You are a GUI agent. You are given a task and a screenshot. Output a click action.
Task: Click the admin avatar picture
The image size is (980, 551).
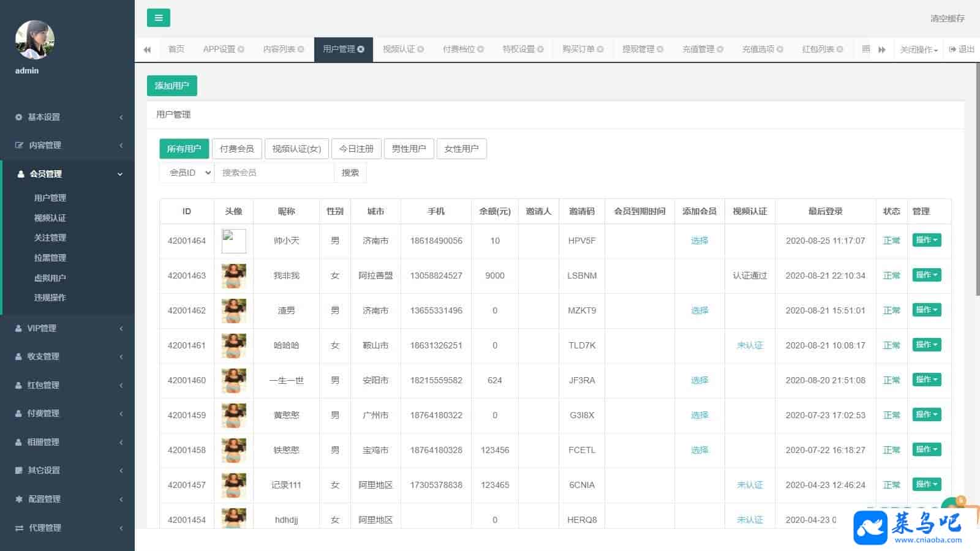coord(35,40)
